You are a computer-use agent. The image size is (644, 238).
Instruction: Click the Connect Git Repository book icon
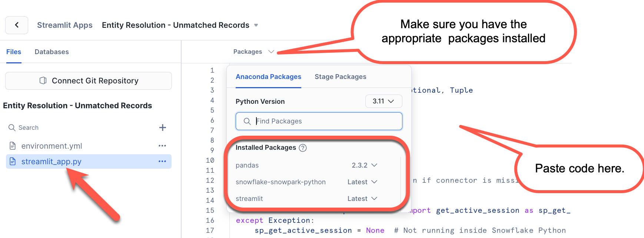point(43,81)
